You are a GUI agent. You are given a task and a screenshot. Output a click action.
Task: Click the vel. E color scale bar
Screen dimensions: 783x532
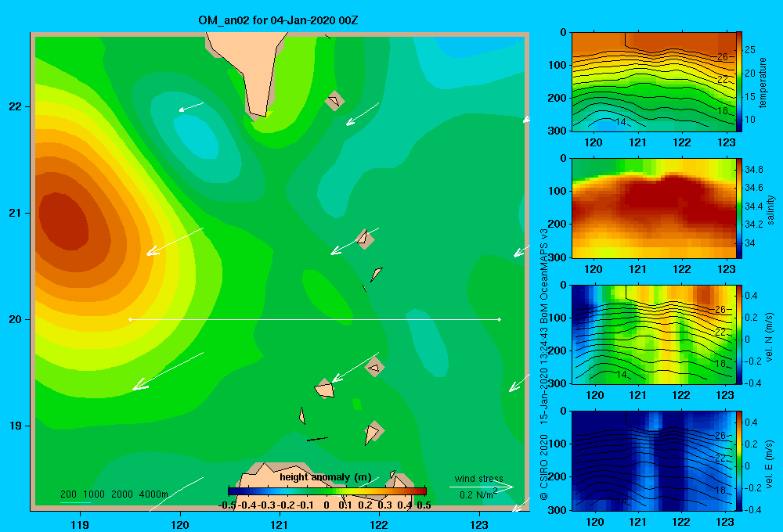[x=739, y=461]
